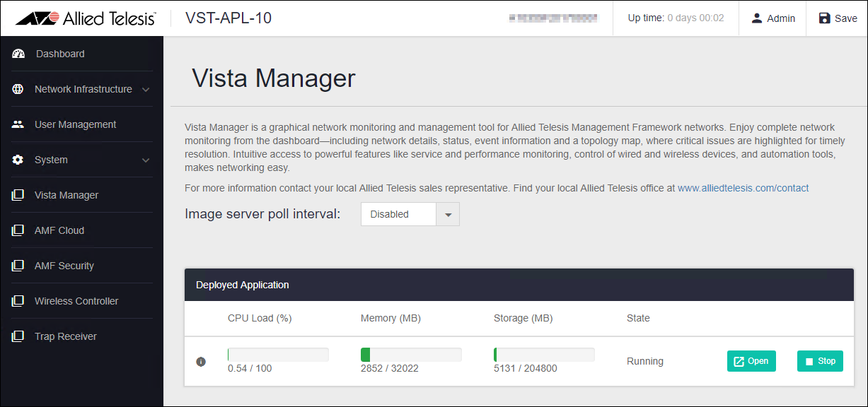Save the configuration from the top bar
This screenshot has width=868, height=407.
(x=838, y=18)
